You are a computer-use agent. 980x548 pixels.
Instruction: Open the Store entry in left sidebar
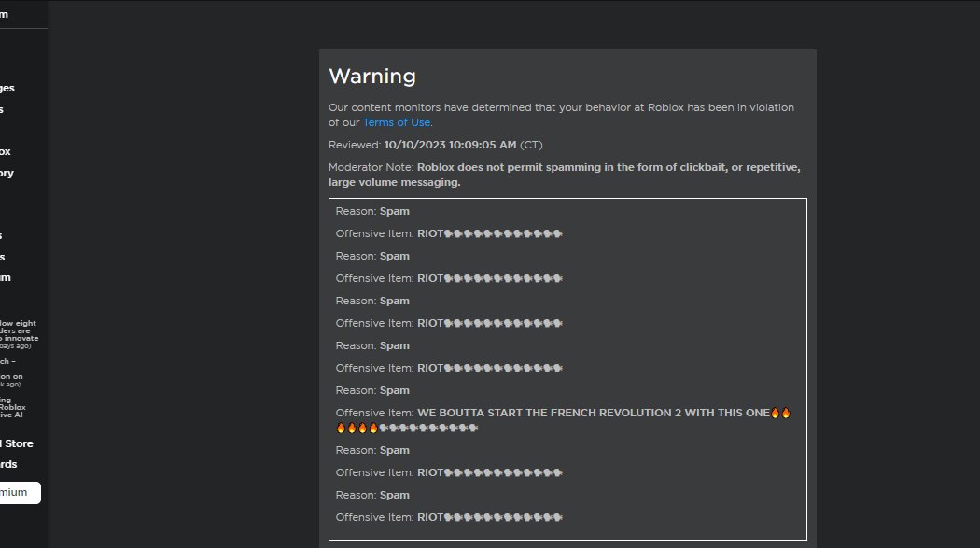click(x=17, y=443)
